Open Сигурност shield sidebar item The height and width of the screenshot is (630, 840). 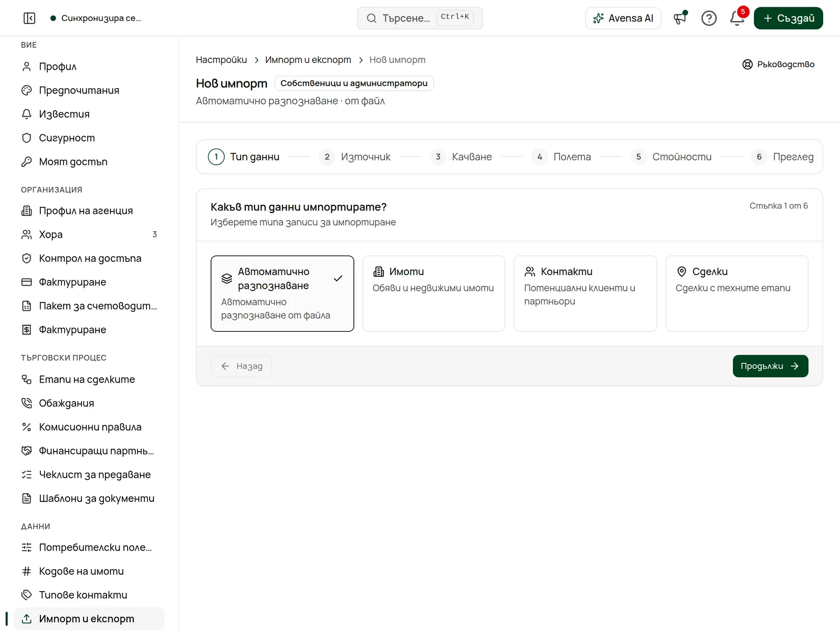(89, 138)
